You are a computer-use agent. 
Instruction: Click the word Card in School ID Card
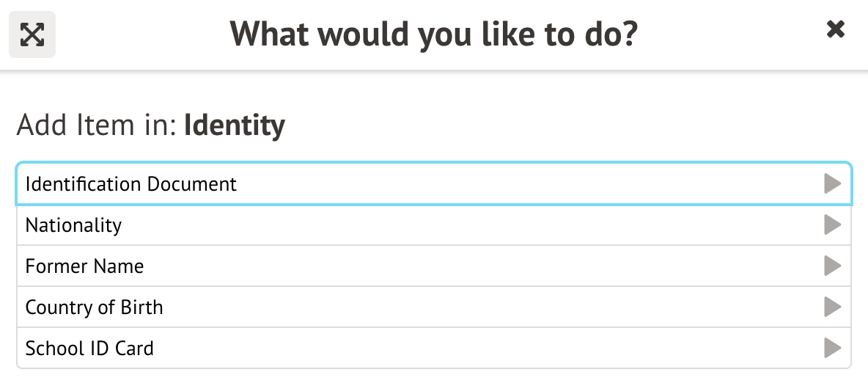point(135,348)
